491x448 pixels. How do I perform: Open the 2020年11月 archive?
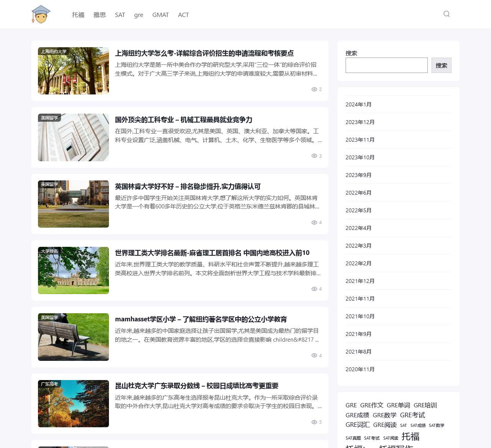[360, 369]
